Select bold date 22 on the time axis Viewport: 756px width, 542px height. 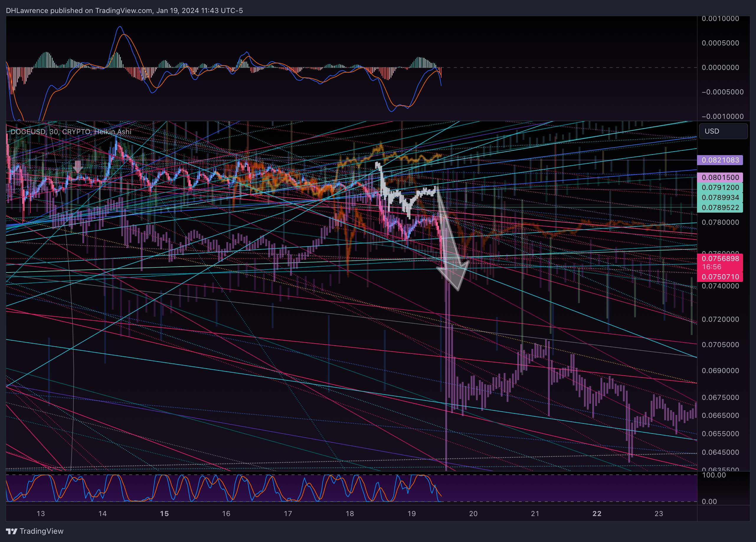[x=597, y=513]
